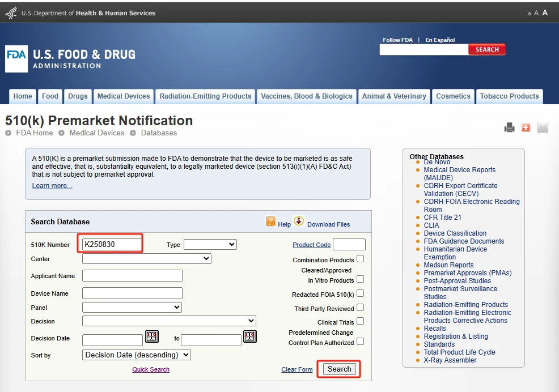Open the Decision Date start calendar icon
Image resolution: width=559 pixels, height=392 pixels.
coord(152,336)
